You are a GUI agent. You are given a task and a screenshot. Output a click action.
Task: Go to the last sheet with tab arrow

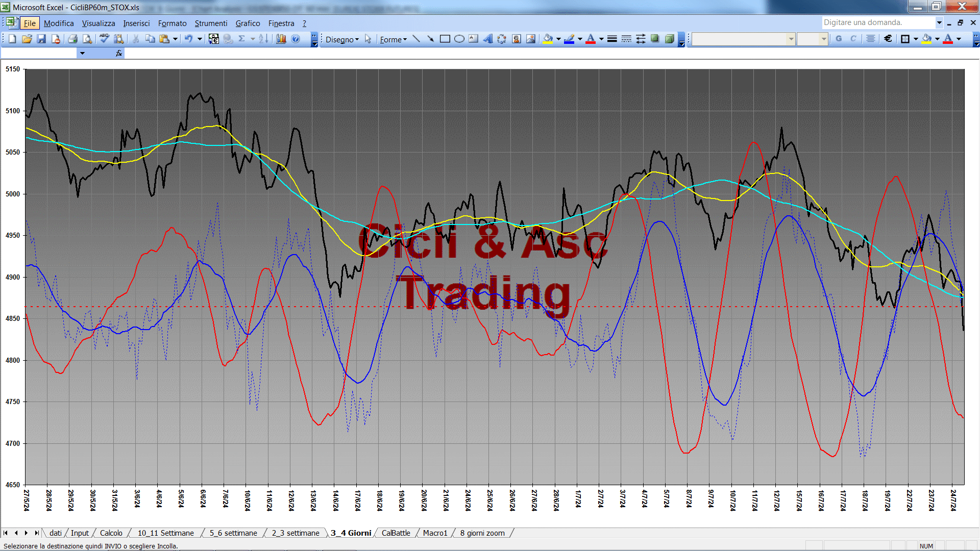tap(37, 533)
